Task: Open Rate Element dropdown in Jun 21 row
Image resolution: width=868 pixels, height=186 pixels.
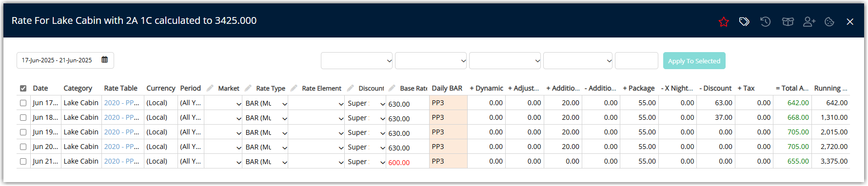Action: [316, 162]
